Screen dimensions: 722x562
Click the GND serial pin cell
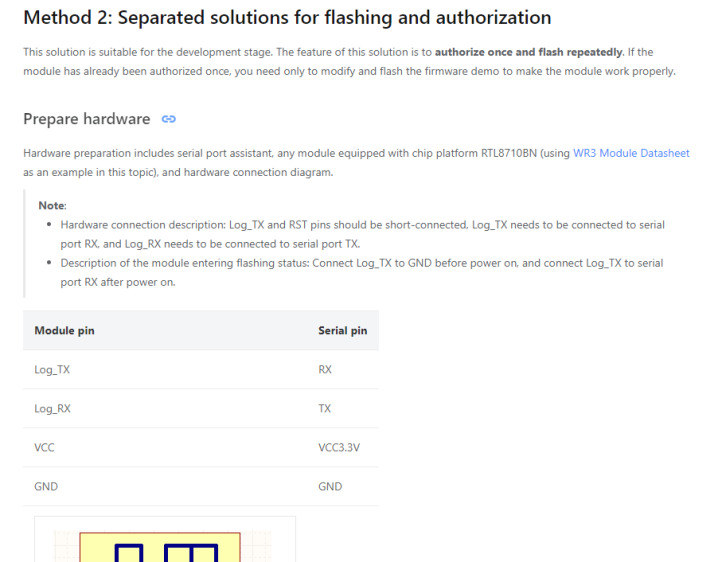pos(330,487)
